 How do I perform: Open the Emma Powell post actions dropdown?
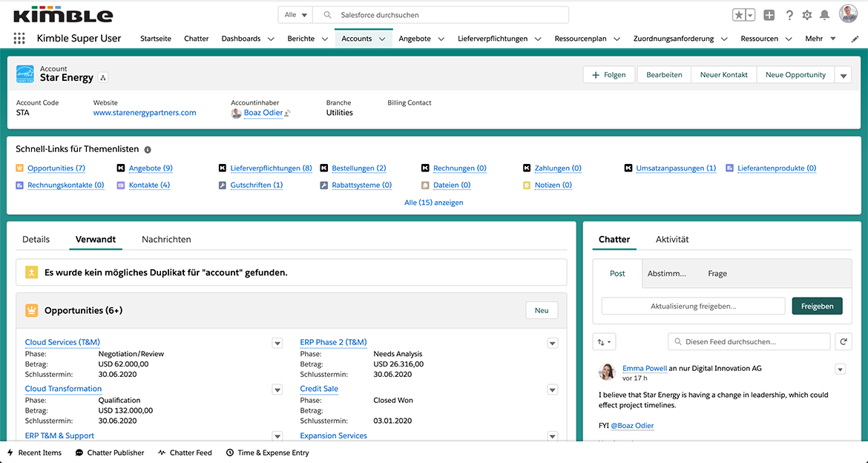tap(841, 370)
